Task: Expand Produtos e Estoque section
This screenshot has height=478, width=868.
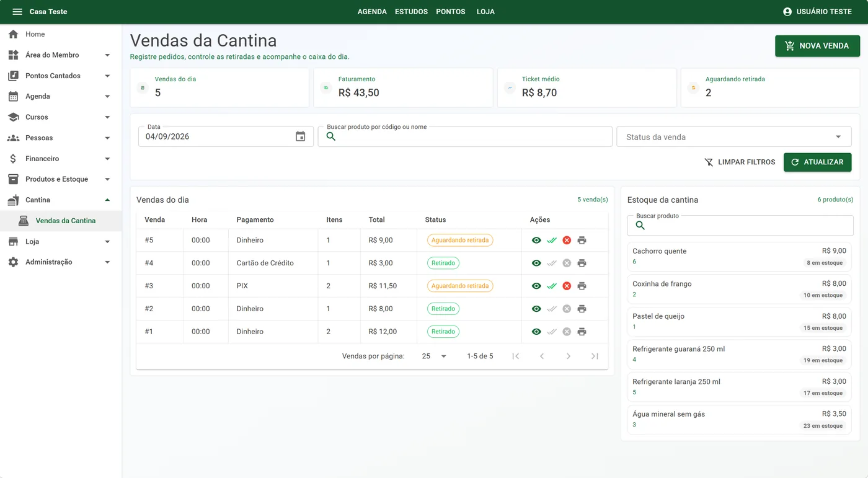Action: 61,179
